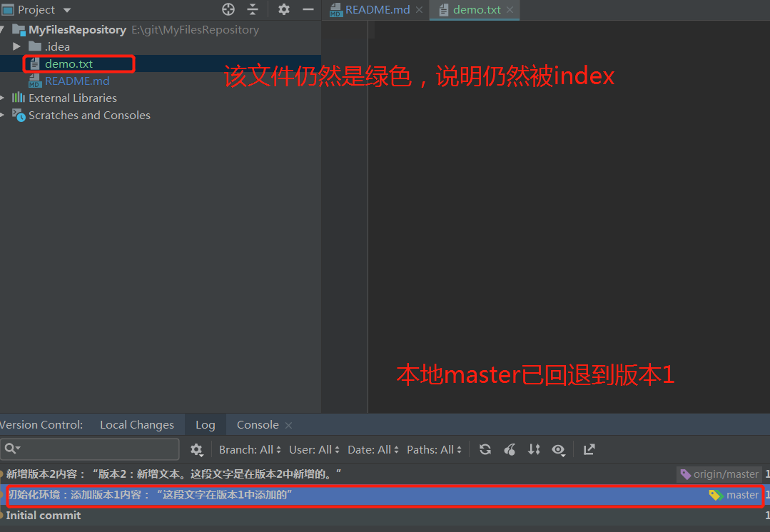Click the Go to Hash arrow icon
Screen dimensions: 770x532
(x=588, y=449)
